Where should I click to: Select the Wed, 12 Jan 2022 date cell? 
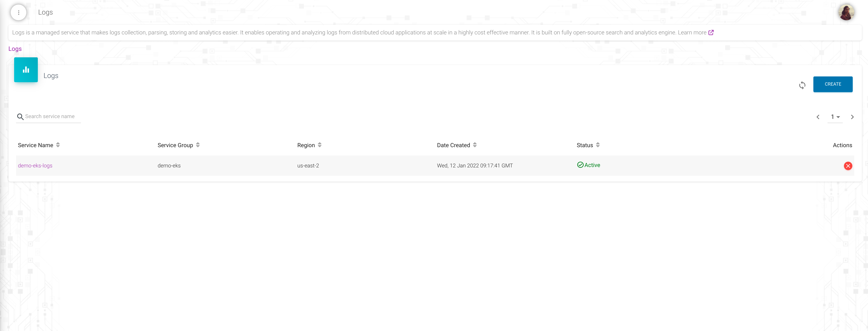(x=475, y=166)
